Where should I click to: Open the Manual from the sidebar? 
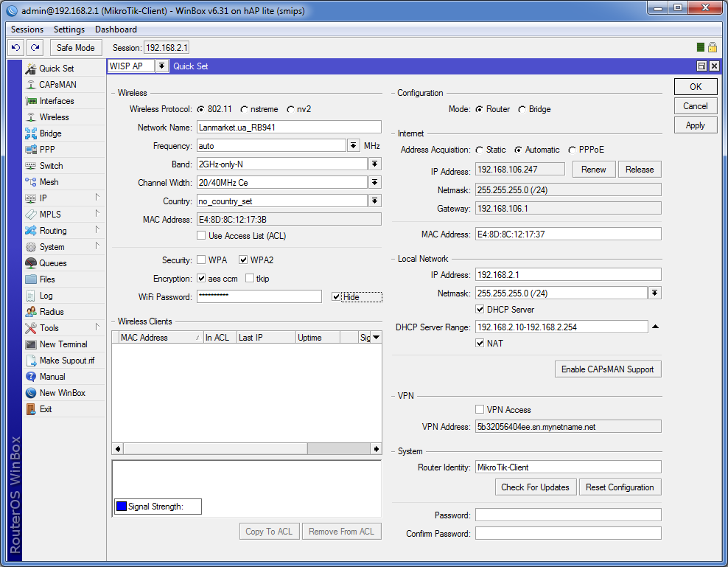[63, 377]
